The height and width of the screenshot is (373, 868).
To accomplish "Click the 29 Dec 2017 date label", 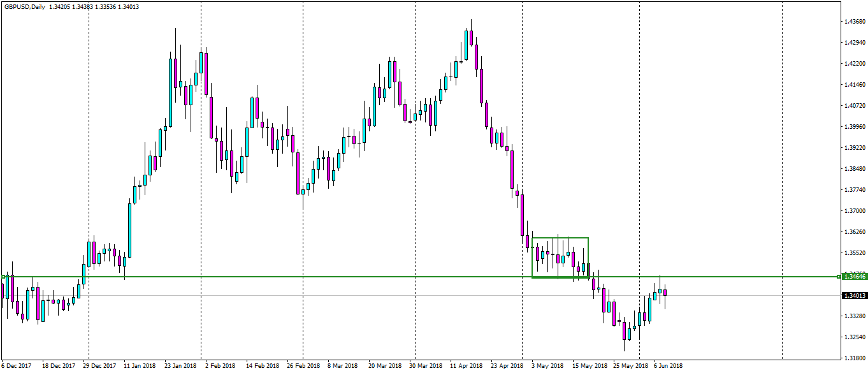I will point(99,366).
